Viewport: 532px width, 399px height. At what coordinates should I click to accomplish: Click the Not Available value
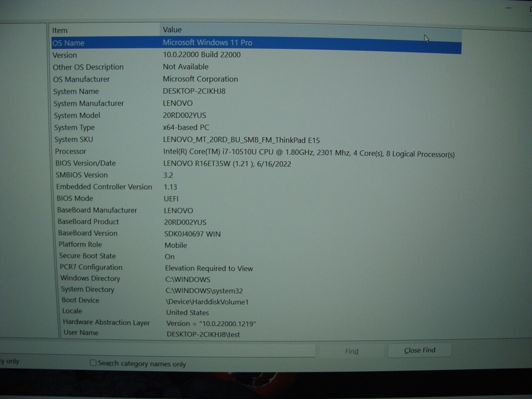(186, 67)
